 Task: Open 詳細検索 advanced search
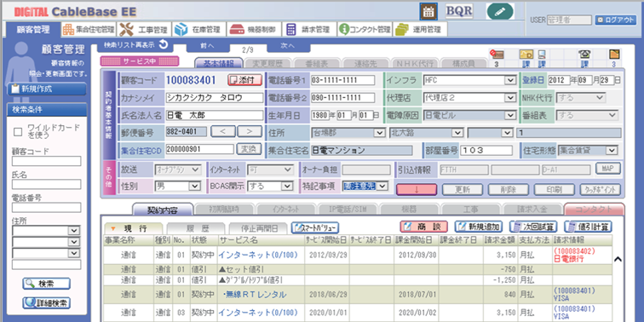[46, 303]
